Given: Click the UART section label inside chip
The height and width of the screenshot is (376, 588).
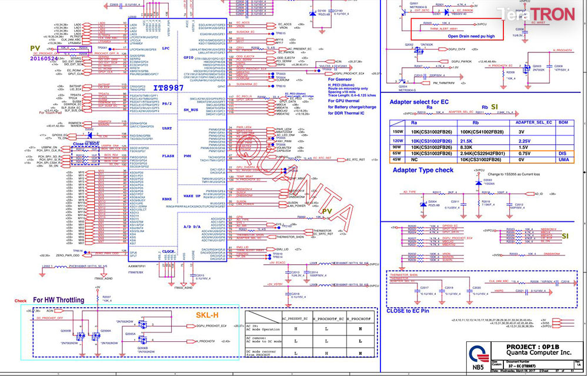Looking at the screenshot, I should (x=166, y=128).
